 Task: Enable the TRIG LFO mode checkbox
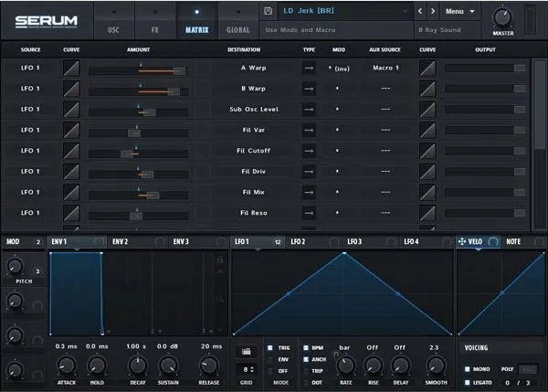click(x=270, y=348)
